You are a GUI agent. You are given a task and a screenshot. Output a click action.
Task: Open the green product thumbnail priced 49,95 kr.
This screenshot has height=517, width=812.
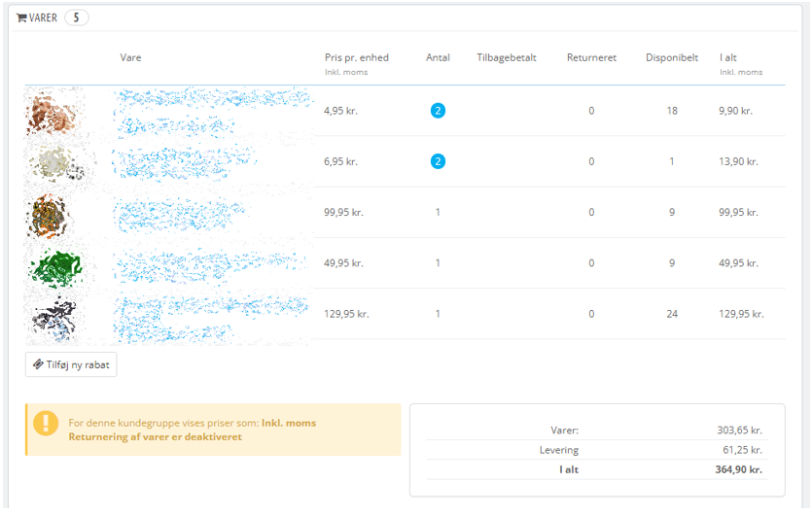[56, 266]
